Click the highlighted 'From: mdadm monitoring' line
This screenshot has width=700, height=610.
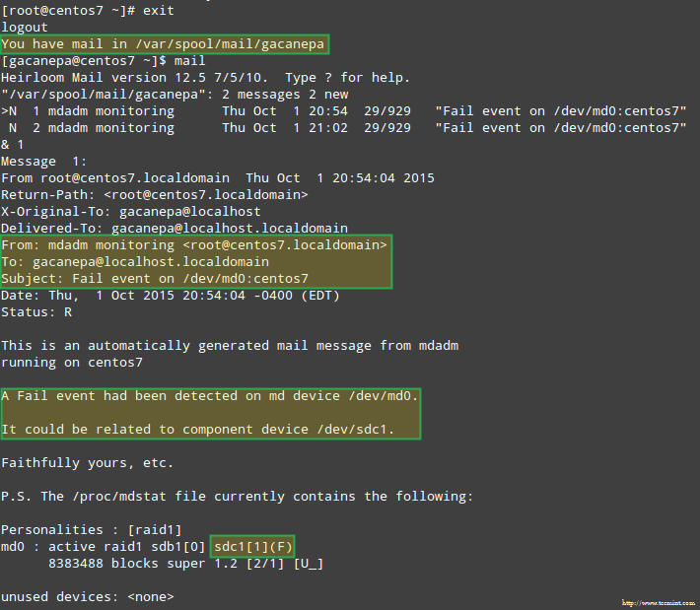point(195,245)
